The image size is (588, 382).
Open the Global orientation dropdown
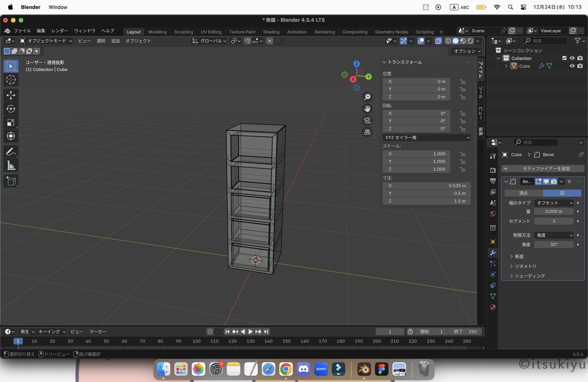[209, 41]
